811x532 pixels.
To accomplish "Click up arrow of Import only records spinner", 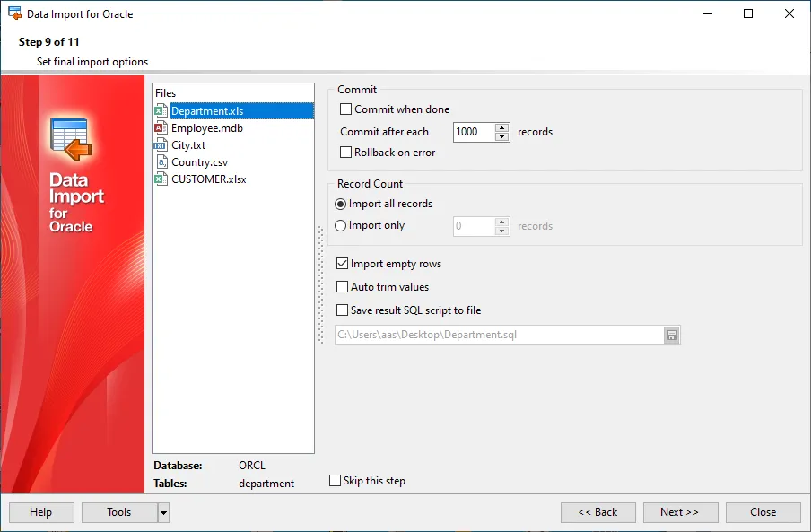I will [501, 222].
